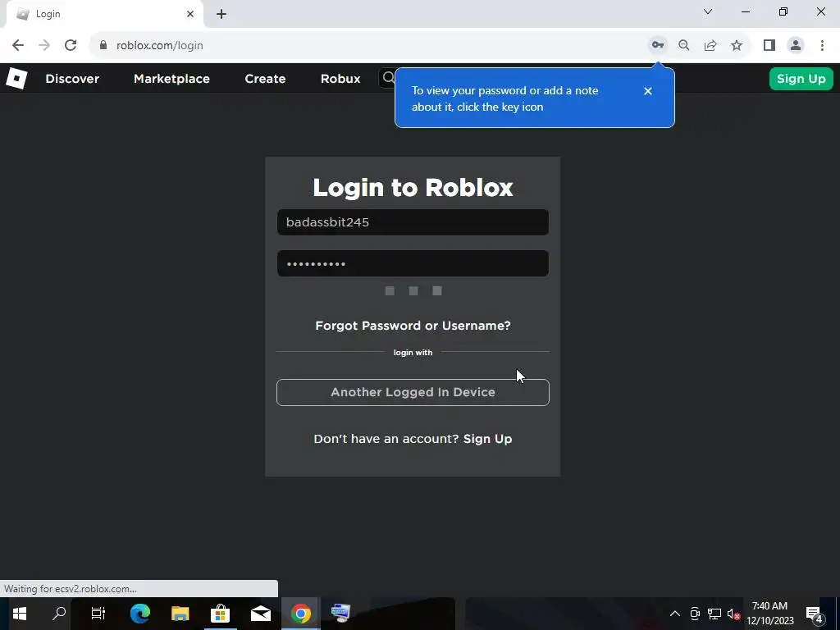Open the password key icon in address bar
Viewport: 840px width, 630px height.
tap(658, 46)
